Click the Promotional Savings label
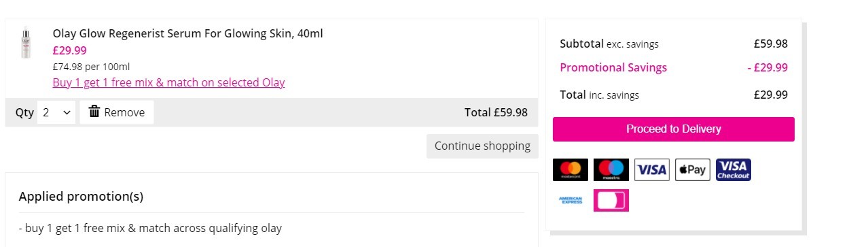Viewport: 868px width, 247px height. 613,67
